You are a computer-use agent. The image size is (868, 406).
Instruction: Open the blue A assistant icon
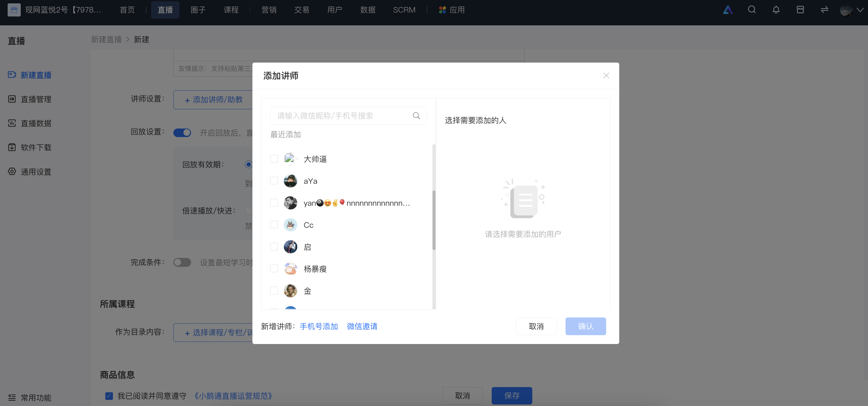point(728,10)
